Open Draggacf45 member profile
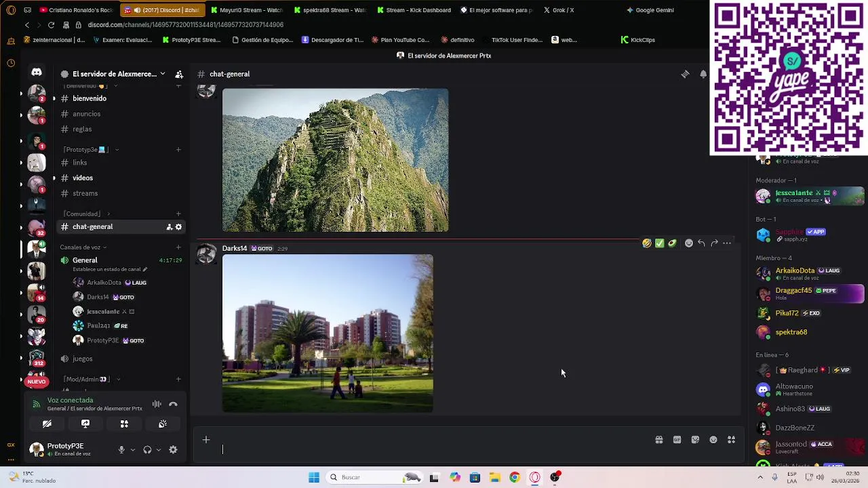The width and height of the screenshot is (868, 488). click(810, 293)
